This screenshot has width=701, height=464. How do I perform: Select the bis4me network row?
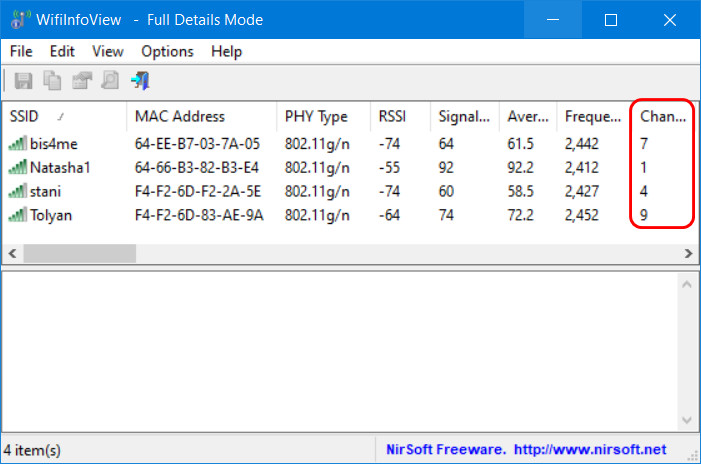(x=350, y=143)
